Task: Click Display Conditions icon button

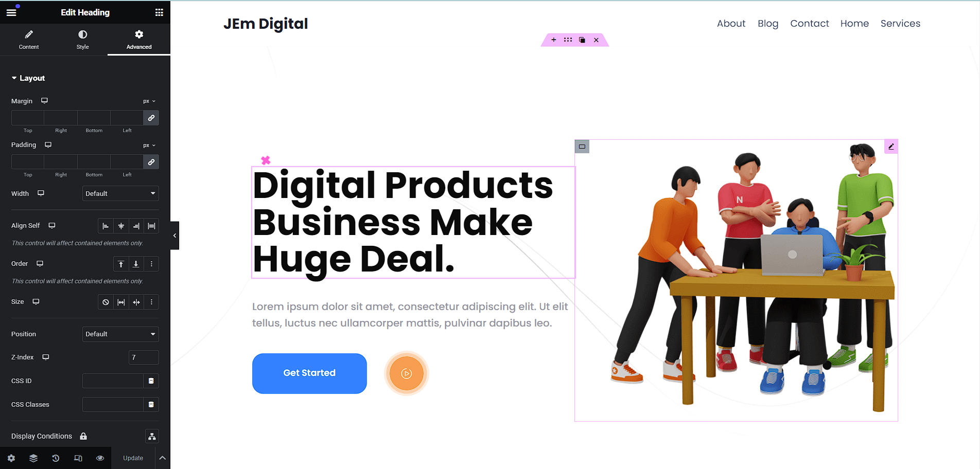Action: [152, 437]
